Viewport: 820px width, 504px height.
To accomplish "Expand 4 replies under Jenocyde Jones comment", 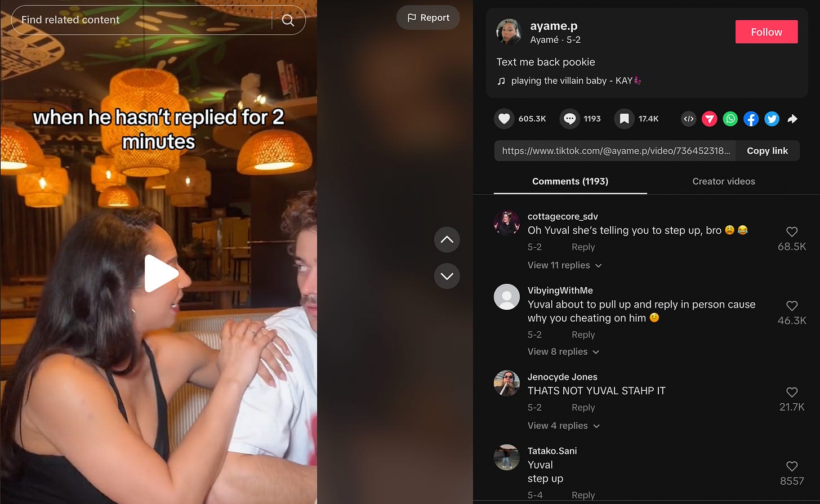I will pyautogui.click(x=563, y=426).
